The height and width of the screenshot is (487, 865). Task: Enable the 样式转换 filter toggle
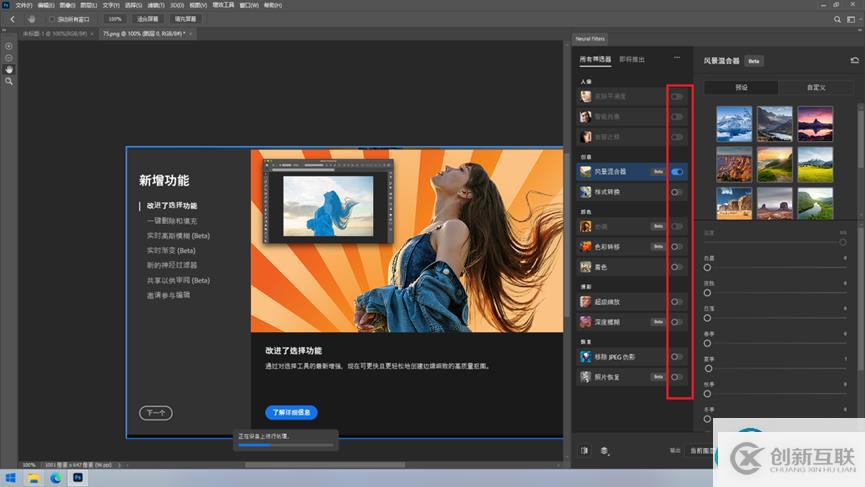(677, 191)
